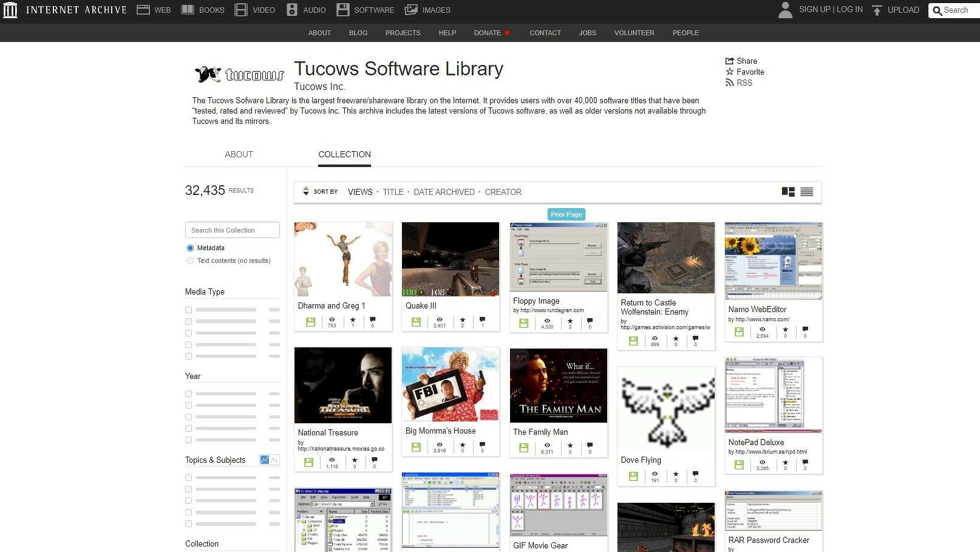Open PROJECTS in the navigation bar
The height and width of the screenshot is (552, 980).
tap(403, 33)
